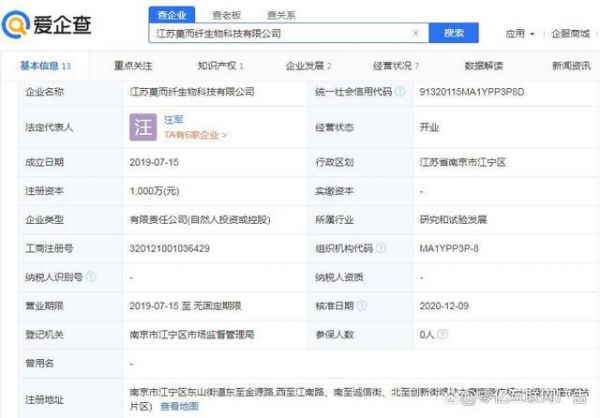The width and height of the screenshot is (600, 418).
Task: Clear the search box with the X icon
Action: coord(416,33)
